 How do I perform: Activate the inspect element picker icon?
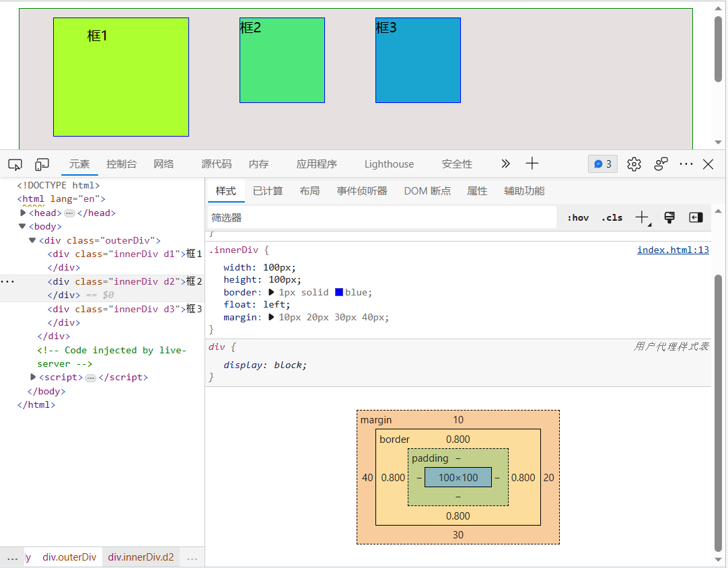[15, 164]
